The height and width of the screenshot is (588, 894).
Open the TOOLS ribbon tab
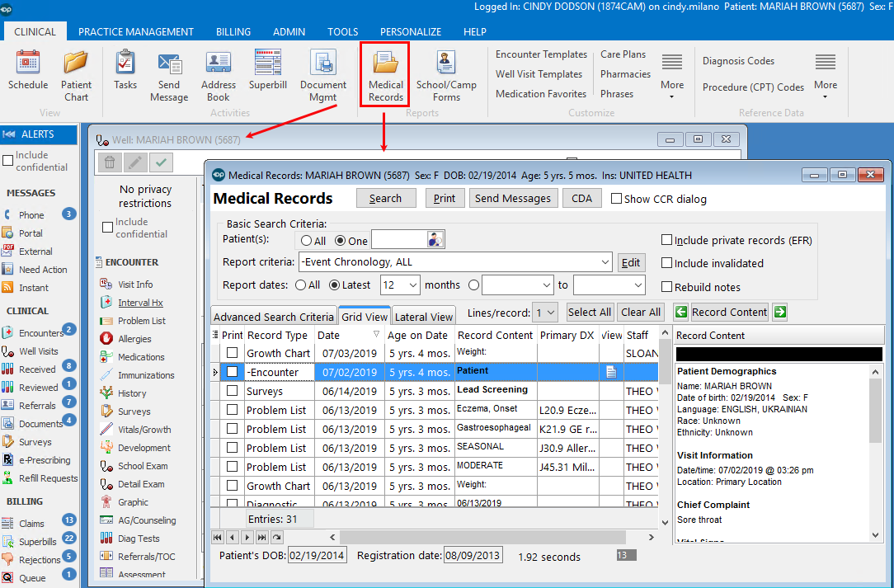tap(342, 32)
